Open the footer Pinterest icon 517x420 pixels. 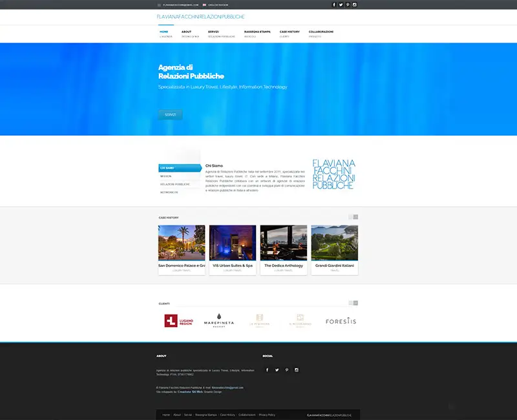coord(287,370)
